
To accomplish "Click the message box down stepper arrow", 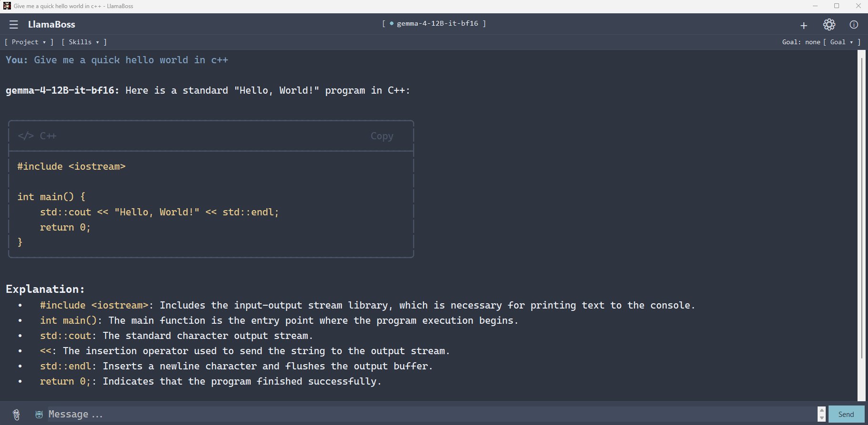I will [x=821, y=418].
